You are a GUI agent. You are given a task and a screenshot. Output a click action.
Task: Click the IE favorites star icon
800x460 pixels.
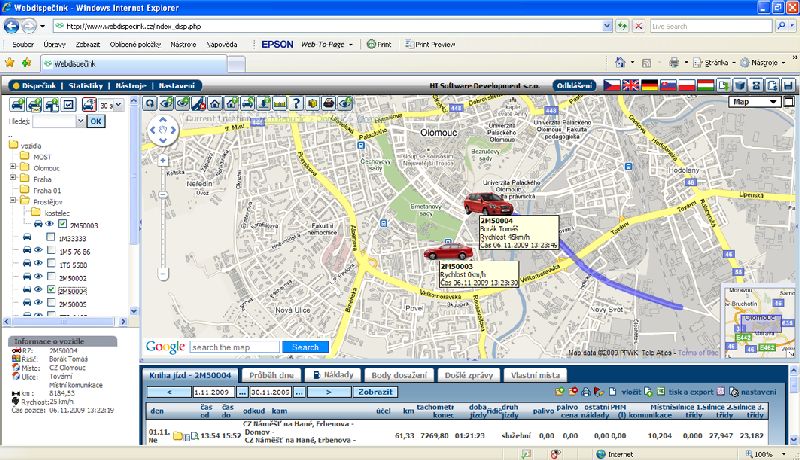tap(10, 62)
